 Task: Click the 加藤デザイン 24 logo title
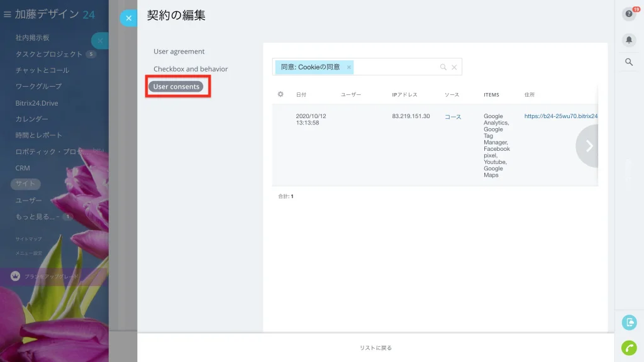55,14
